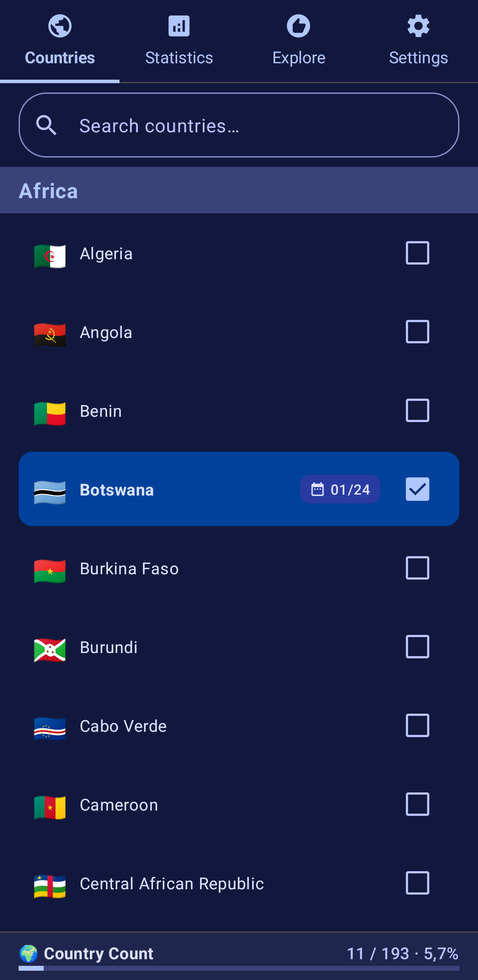Tap the Explore compass icon
The height and width of the screenshot is (980, 478).
point(298,26)
